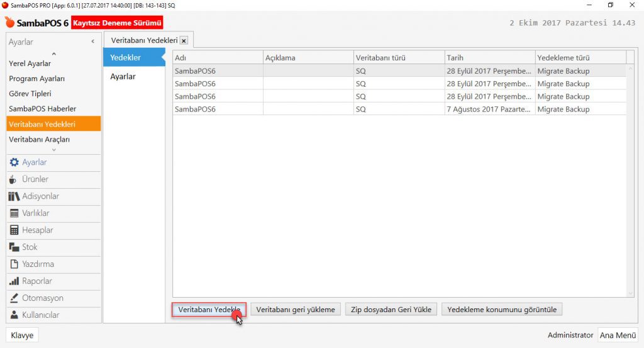Sort by the Adı column header
Image resolution: width=644 pixels, height=348 pixels.
[x=218, y=57]
